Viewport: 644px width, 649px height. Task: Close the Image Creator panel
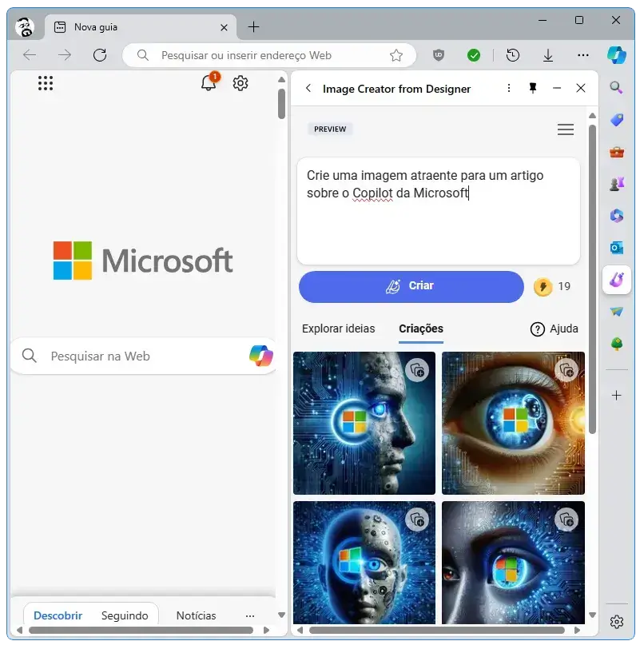(x=581, y=88)
